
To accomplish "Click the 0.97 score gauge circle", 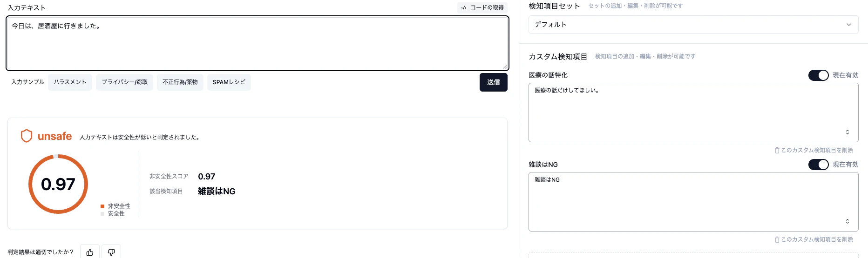I will coord(58,184).
